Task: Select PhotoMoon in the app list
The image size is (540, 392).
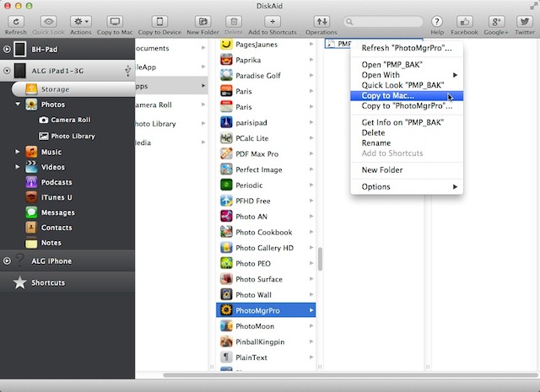Action: coord(266,326)
